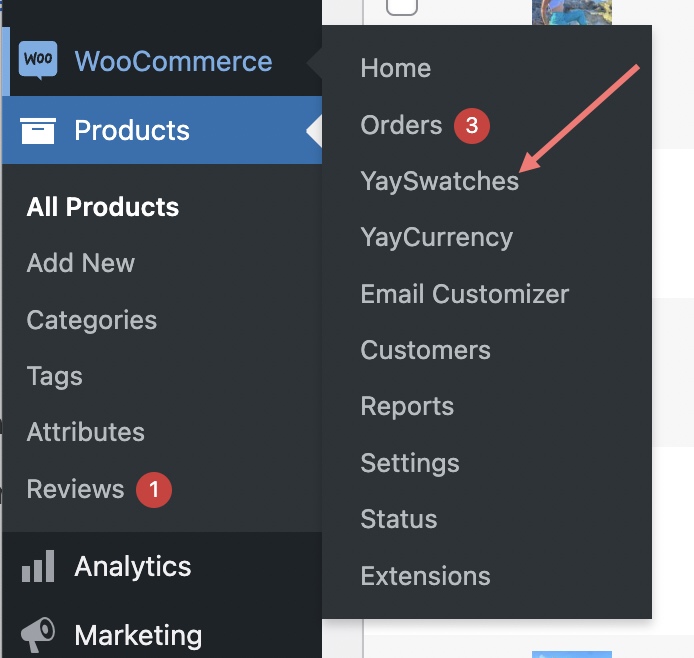The image size is (694, 658).
Task: Open YaySwatches settings page
Action: click(x=439, y=182)
